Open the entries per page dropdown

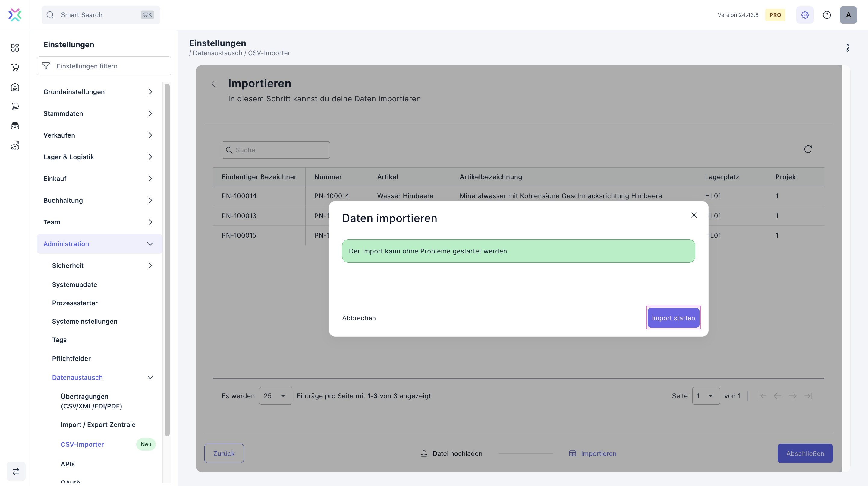point(275,396)
